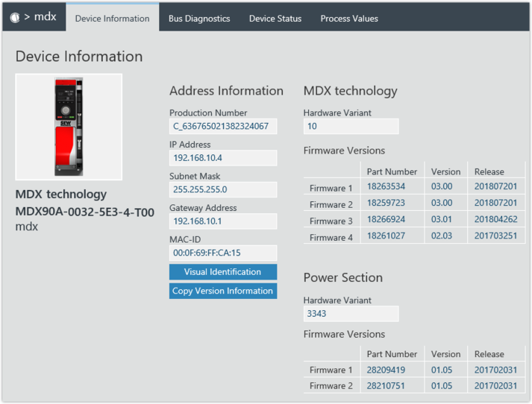Go to the Process Values tab

pyautogui.click(x=349, y=19)
